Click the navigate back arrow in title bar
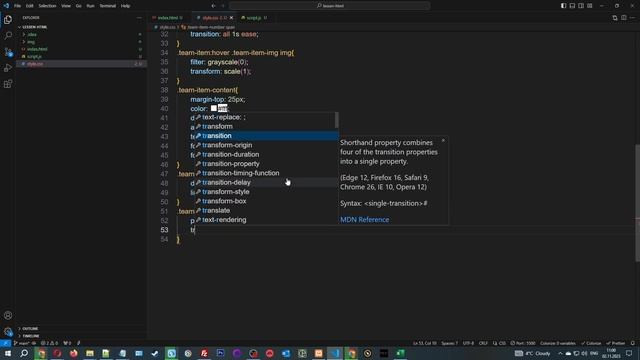Image resolution: width=640 pixels, height=360 pixels. click(213, 6)
